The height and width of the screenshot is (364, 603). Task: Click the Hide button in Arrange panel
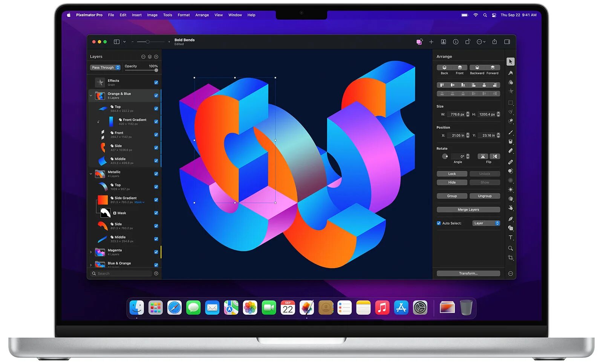tap(452, 183)
